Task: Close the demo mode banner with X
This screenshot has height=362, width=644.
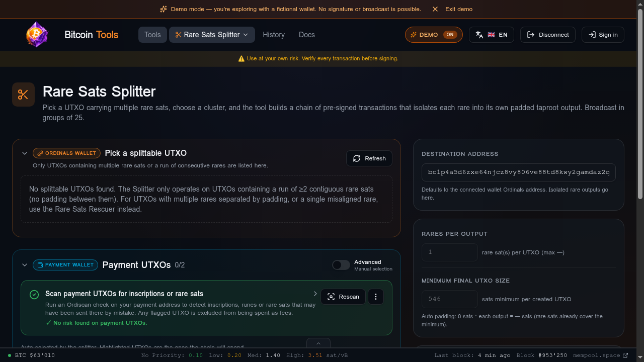Action: coord(435,9)
